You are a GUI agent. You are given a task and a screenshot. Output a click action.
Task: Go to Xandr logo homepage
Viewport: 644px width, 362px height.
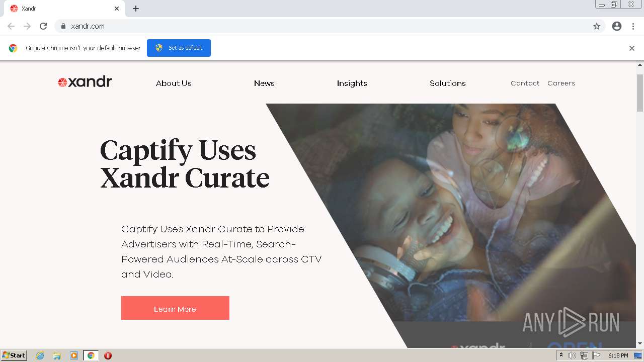(x=85, y=82)
